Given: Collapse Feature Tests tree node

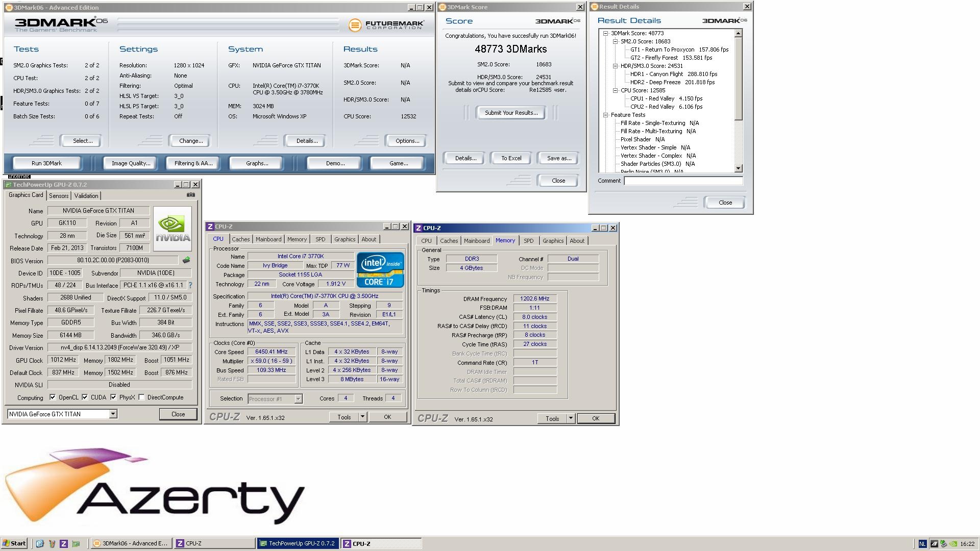Looking at the screenshot, I should pos(606,115).
